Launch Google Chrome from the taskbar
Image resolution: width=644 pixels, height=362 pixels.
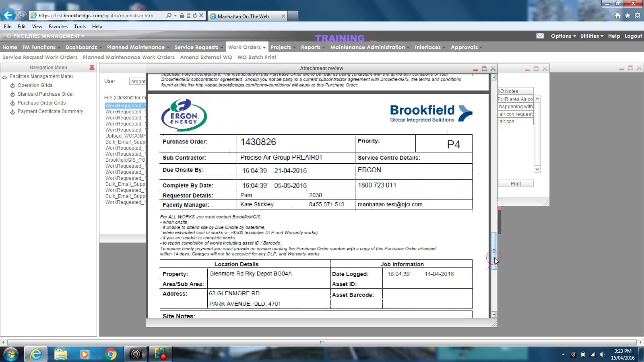point(111,354)
